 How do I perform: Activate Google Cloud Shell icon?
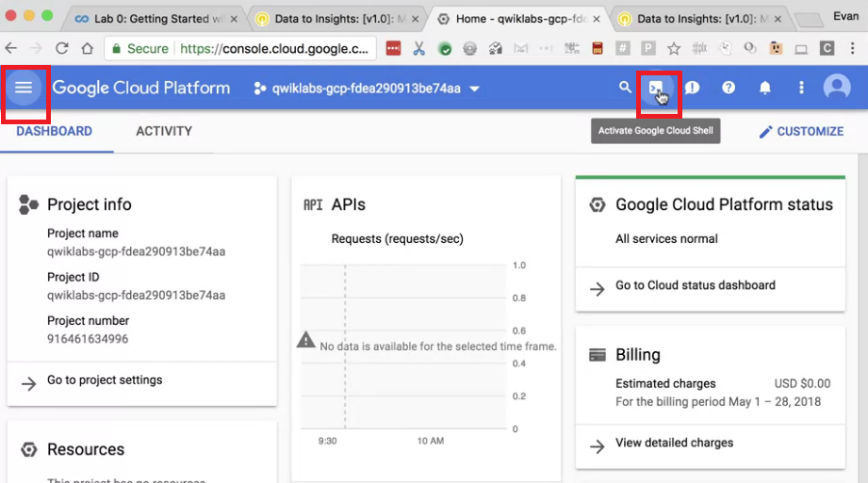pos(656,88)
